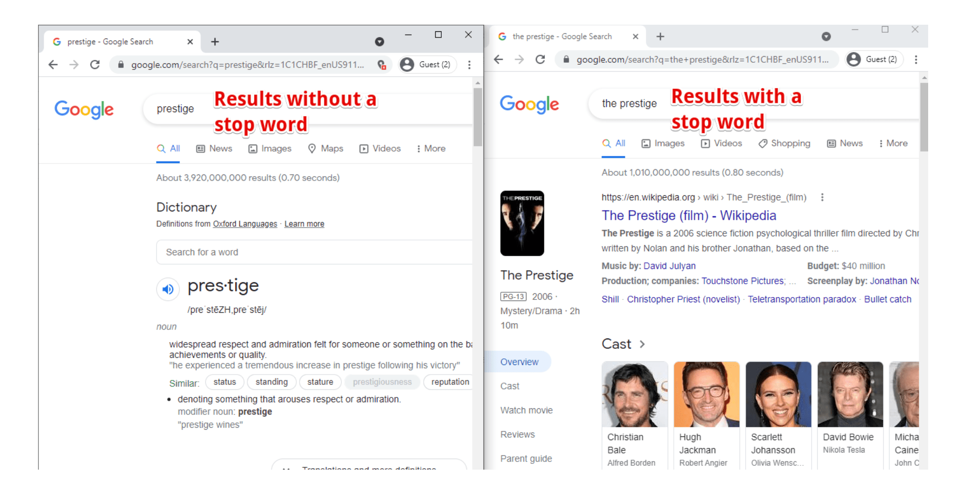This screenshot has width=980, height=501.
Task: Select the 'status' similar word chip
Action: click(224, 382)
